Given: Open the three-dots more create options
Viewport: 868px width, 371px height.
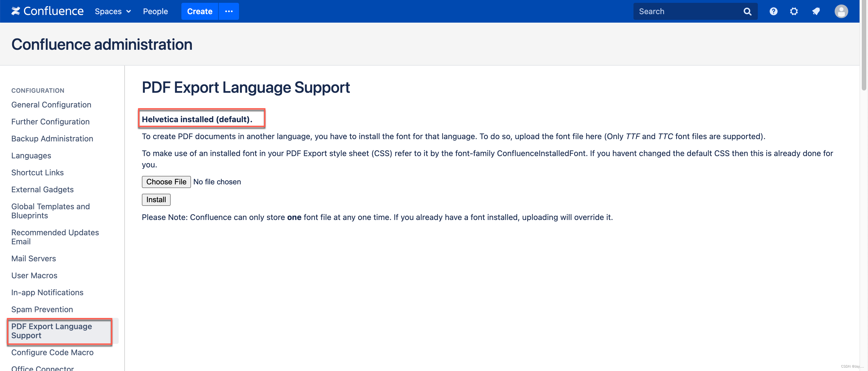Looking at the screenshot, I should click(229, 11).
